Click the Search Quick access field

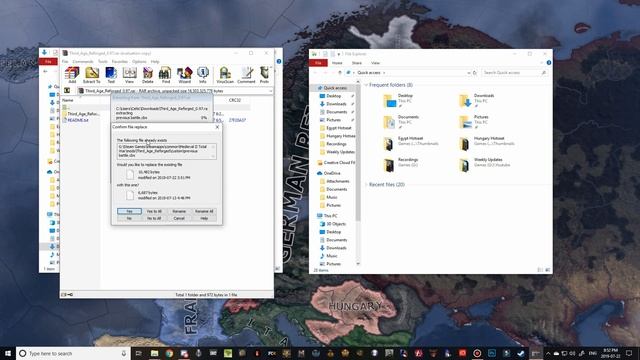514,73
